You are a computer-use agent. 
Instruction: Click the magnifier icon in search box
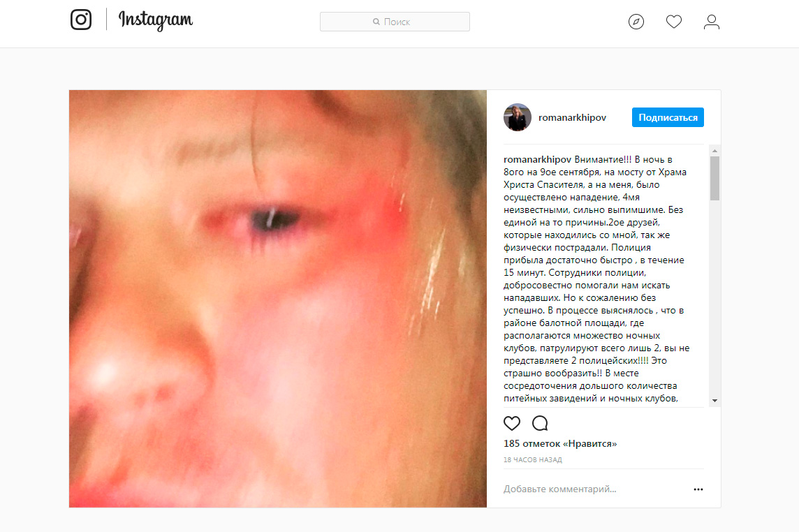(376, 22)
